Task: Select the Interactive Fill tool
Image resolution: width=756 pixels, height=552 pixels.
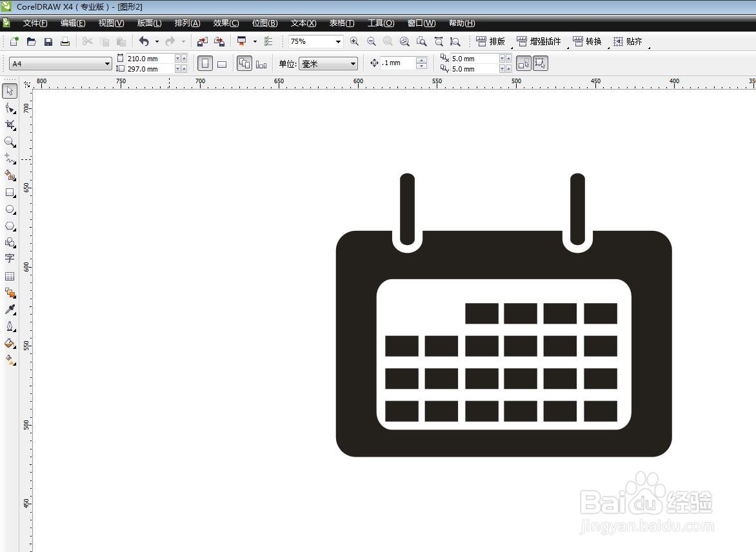Action: point(10,360)
